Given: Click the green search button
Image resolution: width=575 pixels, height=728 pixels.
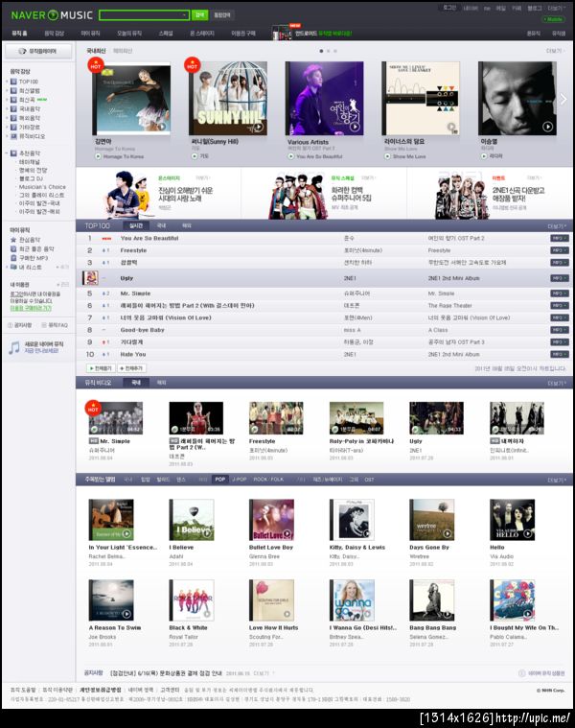Looking at the screenshot, I should point(199,15).
